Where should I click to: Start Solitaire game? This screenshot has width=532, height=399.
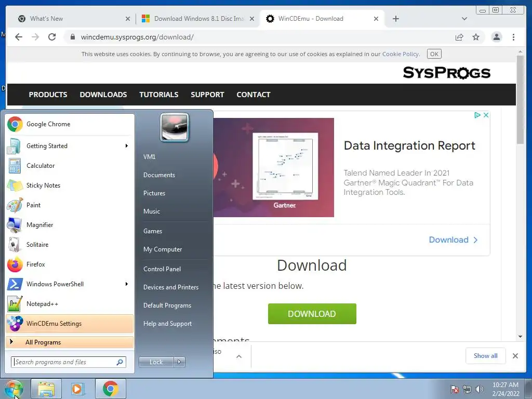(x=70, y=244)
